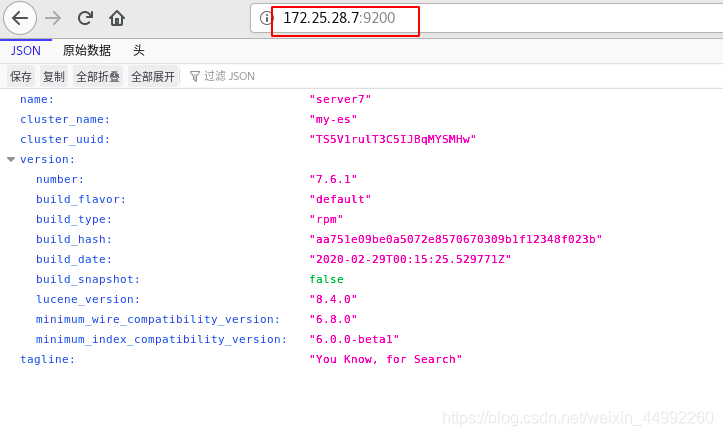Viewport: 723px width, 436px height.
Task: Select the cluster_uuid key
Action: (x=65, y=140)
